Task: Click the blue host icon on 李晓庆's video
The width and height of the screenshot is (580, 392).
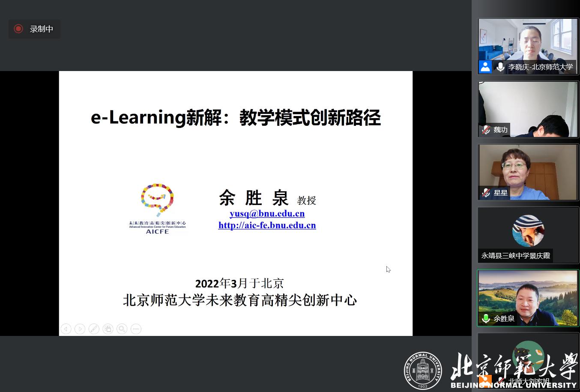Action: tap(485, 67)
